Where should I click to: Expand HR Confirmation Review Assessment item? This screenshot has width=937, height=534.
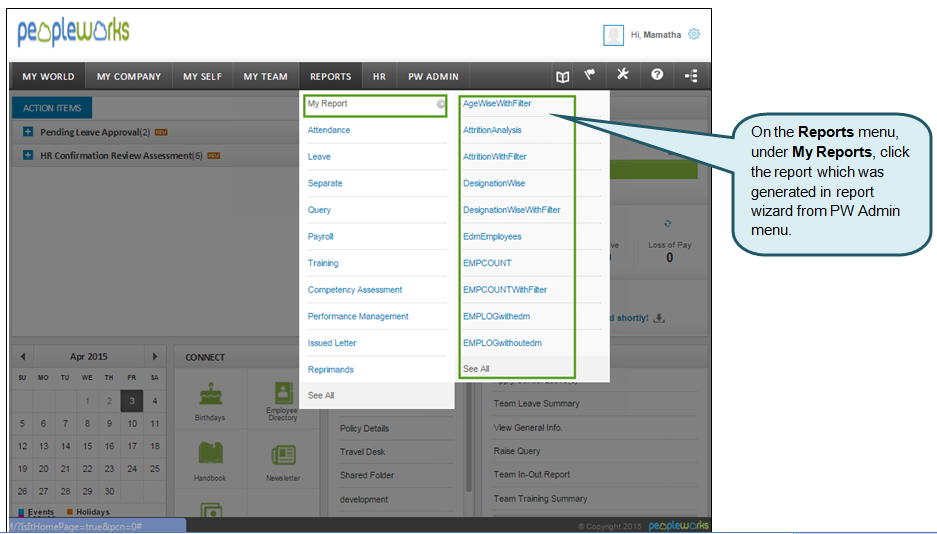(28, 156)
